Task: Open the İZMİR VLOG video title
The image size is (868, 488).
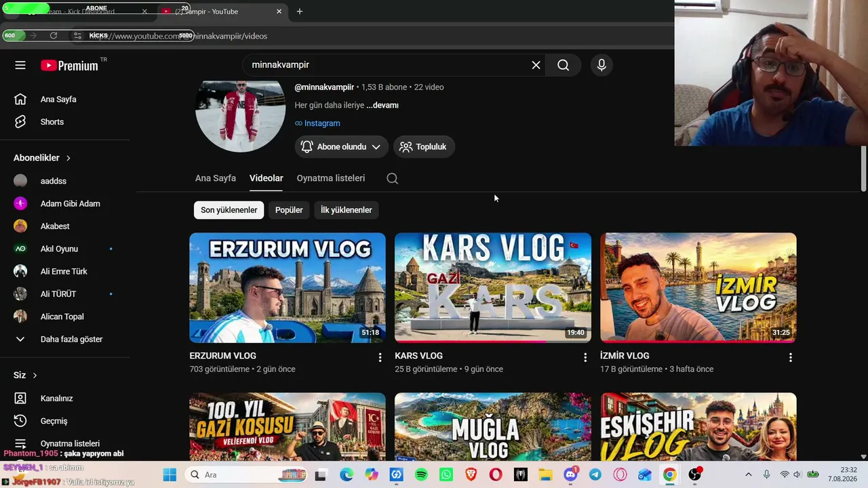Action: (625, 356)
